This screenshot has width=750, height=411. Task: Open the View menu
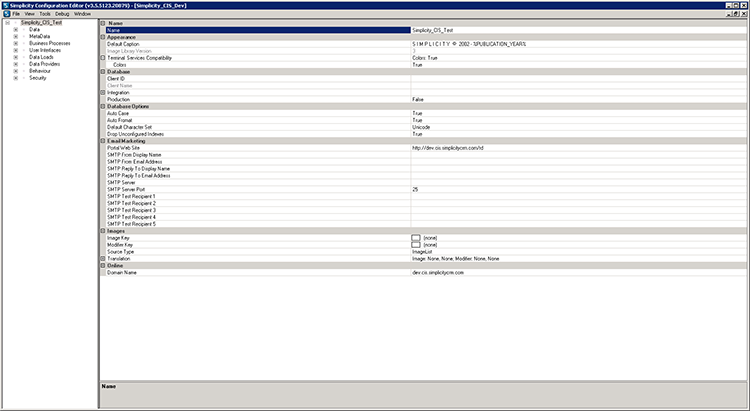[x=30, y=14]
